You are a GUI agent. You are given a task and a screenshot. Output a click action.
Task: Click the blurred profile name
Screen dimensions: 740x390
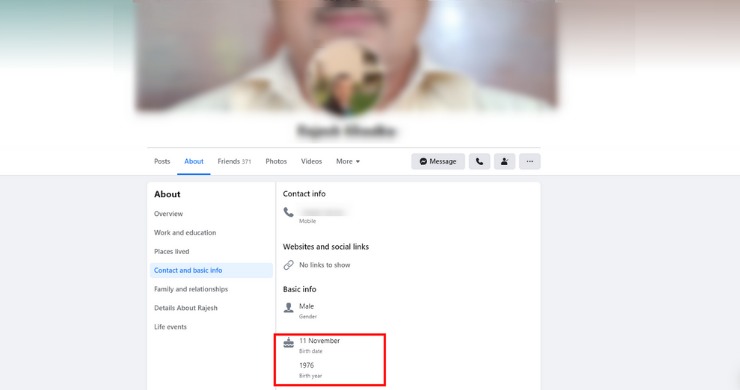(346, 131)
